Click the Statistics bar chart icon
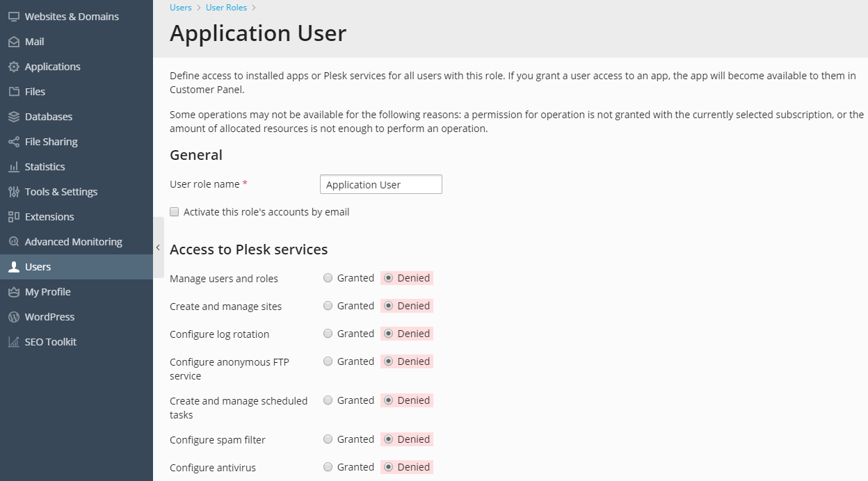The width and height of the screenshot is (868, 481). tap(14, 167)
